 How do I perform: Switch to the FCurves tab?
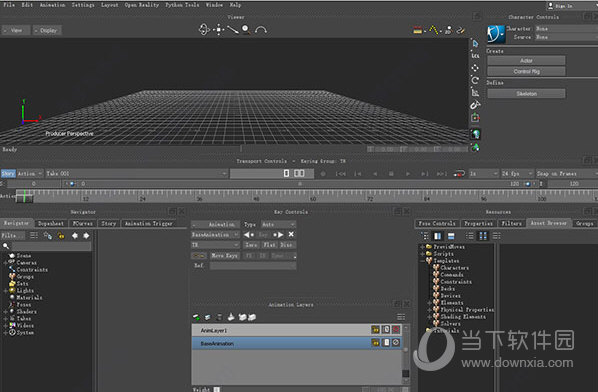[83, 223]
